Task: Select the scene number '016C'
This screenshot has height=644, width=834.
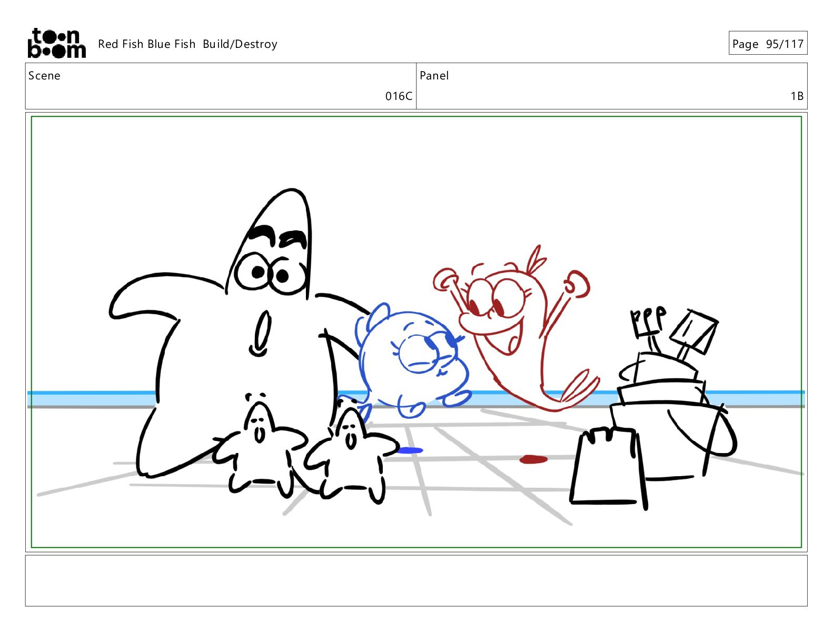Action: (399, 96)
